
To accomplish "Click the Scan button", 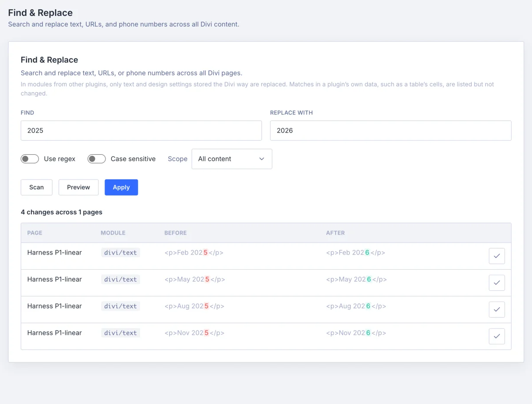I will click(x=36, y=187).
